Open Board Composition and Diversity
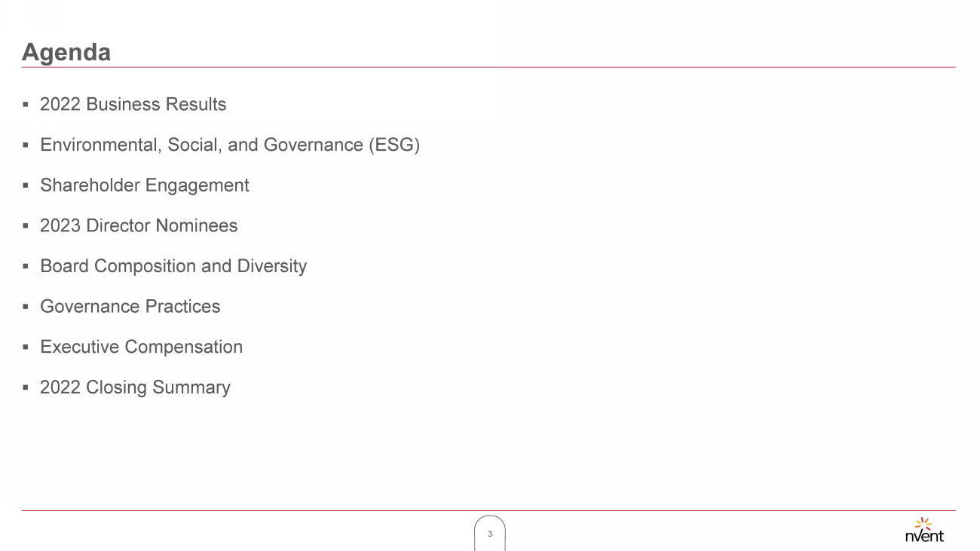Viewport: 980px width, 551px height. (173, 266)
